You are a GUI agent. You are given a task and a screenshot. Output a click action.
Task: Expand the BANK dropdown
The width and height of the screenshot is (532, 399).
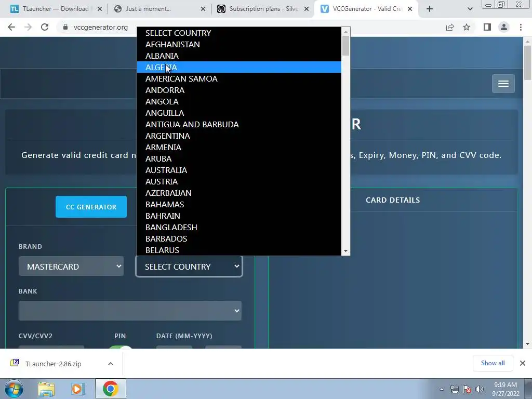coord(130,311)
